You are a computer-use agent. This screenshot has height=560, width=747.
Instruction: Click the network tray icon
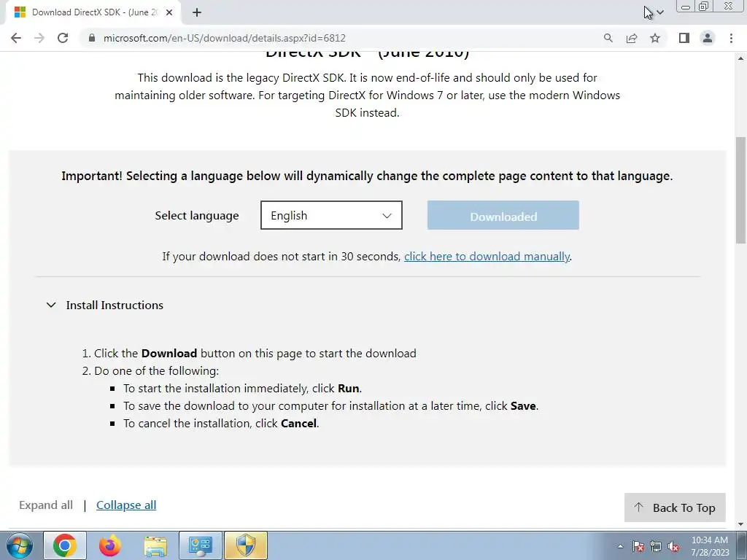656,546
